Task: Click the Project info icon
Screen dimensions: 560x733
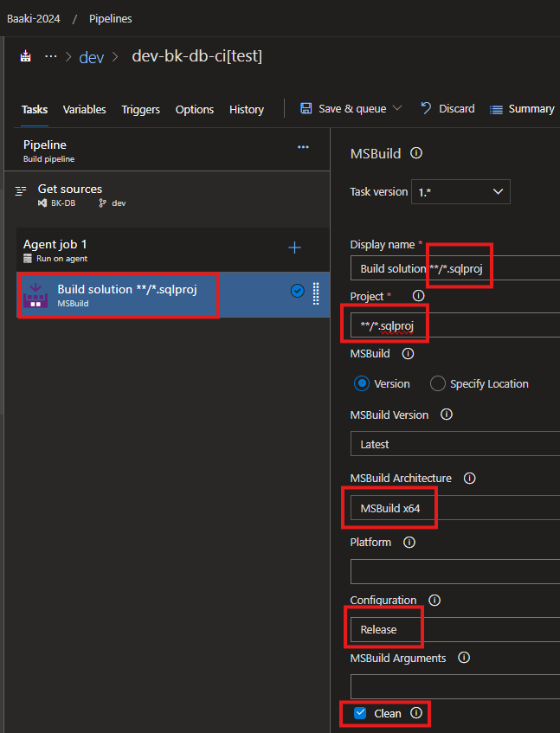Action: click(418, 295)
